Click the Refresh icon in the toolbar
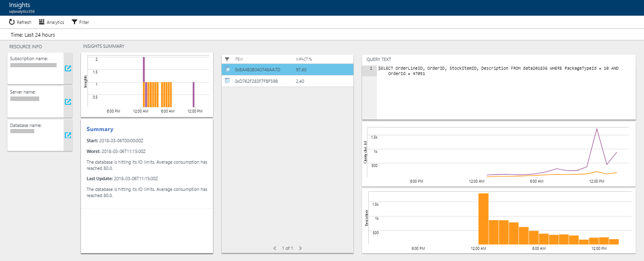 [11, 22]
